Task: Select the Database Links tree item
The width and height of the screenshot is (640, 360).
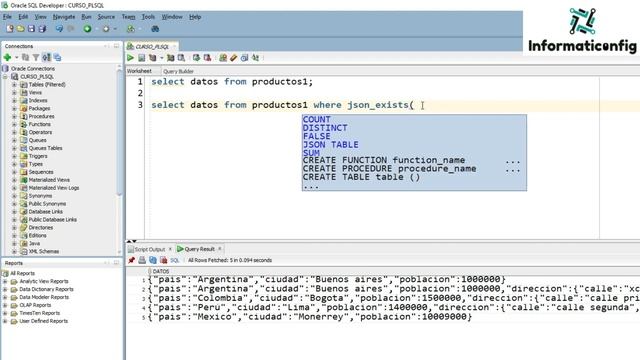Action: (45, 212)
